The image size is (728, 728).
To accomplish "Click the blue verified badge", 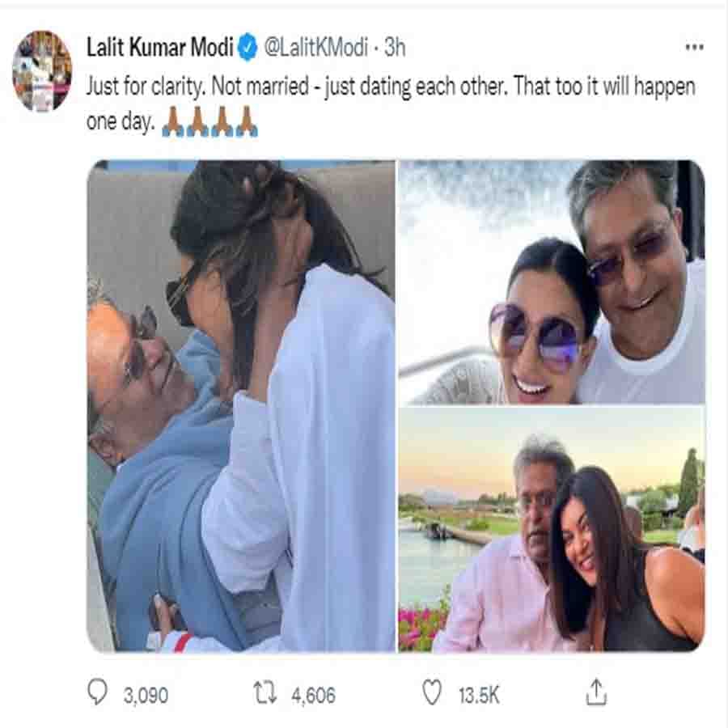I will coord(248,48).
